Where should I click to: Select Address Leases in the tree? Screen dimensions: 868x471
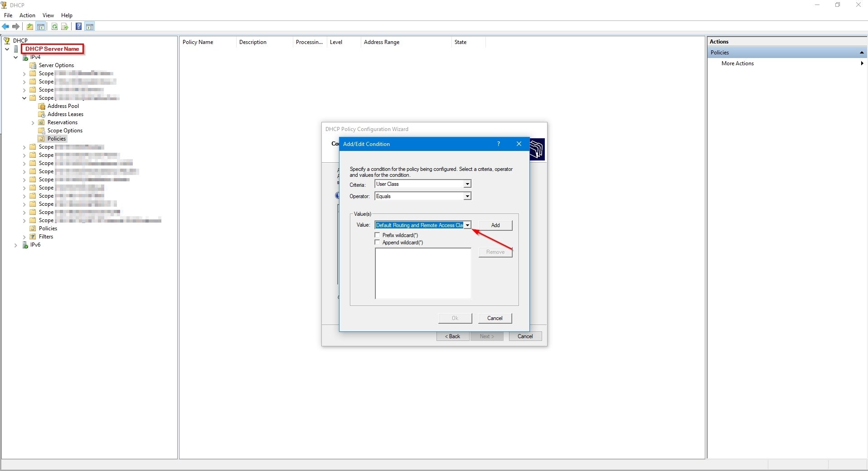[65, 114]
